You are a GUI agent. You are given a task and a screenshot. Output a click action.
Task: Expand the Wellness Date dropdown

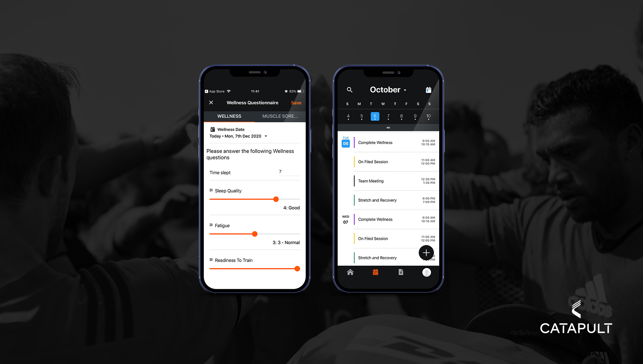265,136
